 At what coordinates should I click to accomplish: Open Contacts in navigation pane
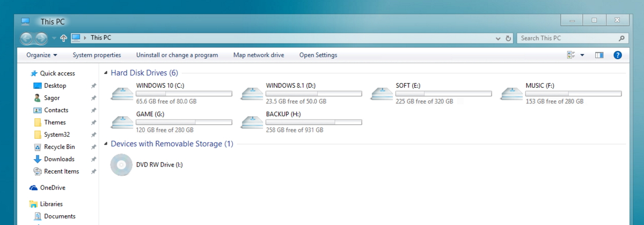(56, 110)
